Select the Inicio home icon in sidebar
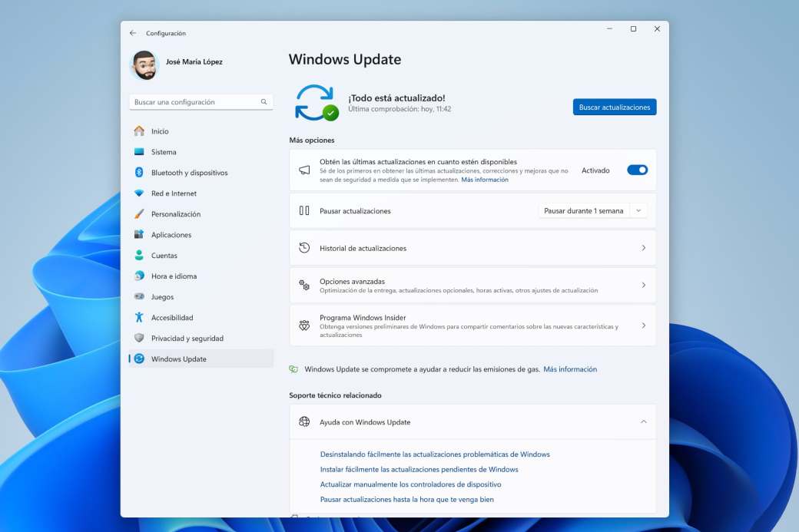799x532 pixels. click(x=141, y=131)
